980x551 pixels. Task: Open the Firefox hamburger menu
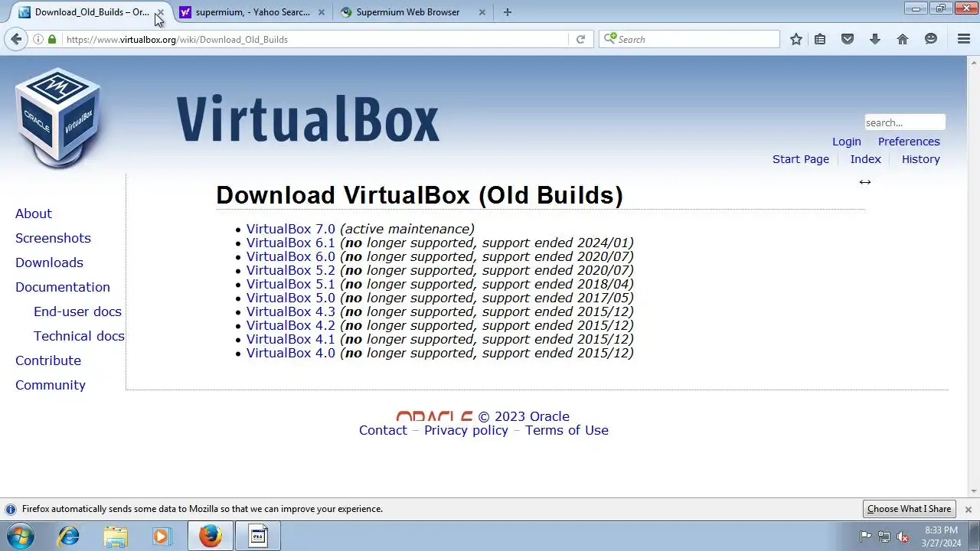click(964, 39)
